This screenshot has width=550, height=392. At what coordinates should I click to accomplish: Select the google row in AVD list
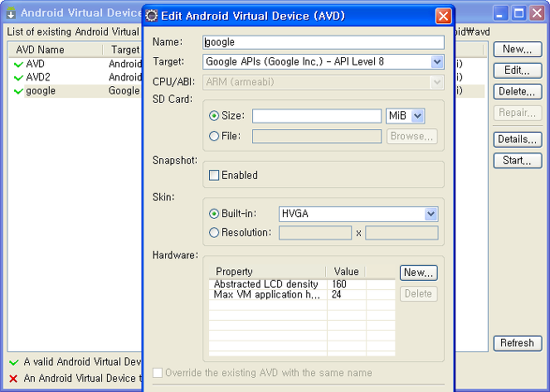pyautogui.click(x=75, y=91)
